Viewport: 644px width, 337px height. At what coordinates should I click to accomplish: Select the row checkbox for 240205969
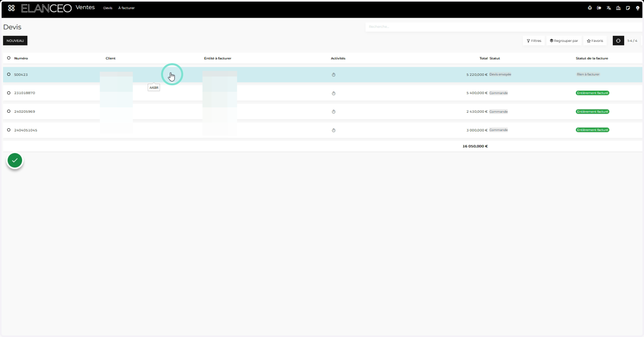9,112
